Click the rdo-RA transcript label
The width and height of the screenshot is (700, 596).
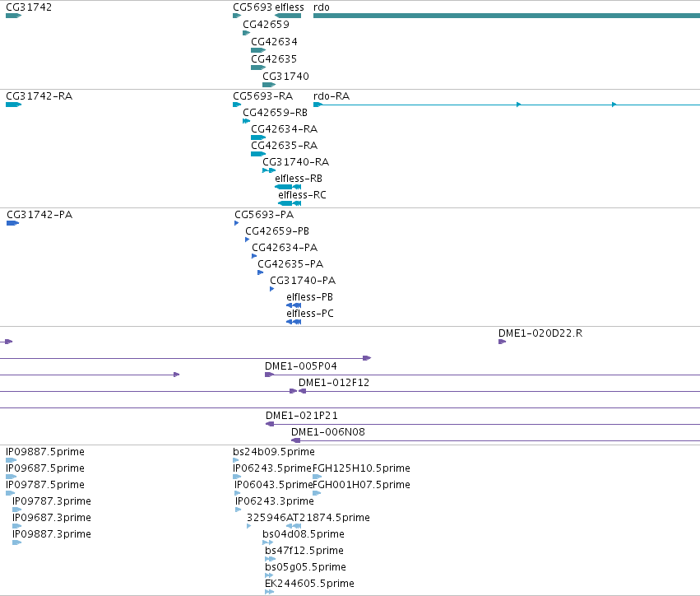click(x=331, y=96)
